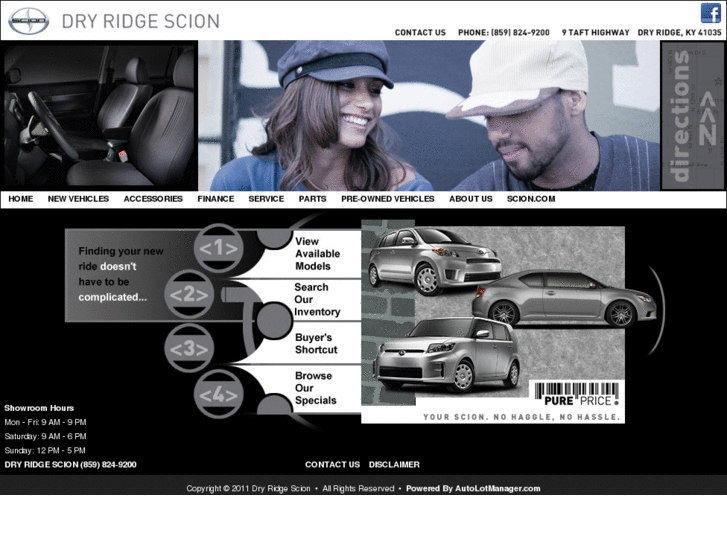Select Finance in the navigation bar

click(216, 199)
